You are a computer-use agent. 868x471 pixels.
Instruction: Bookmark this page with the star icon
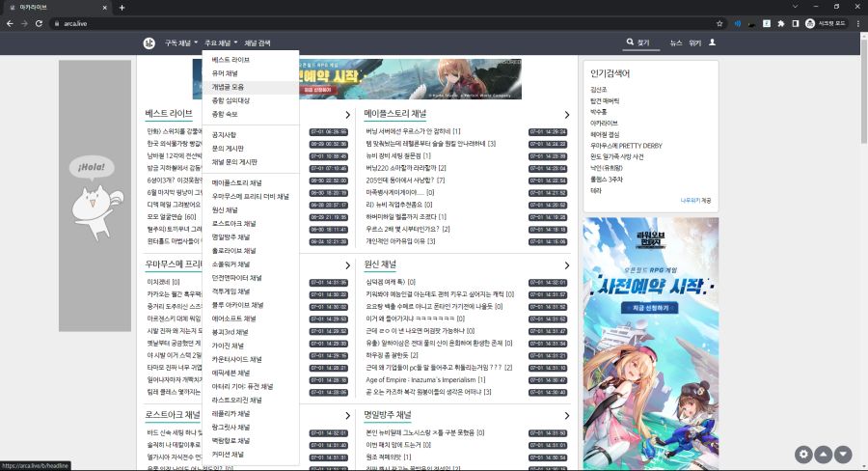point(719,23)
